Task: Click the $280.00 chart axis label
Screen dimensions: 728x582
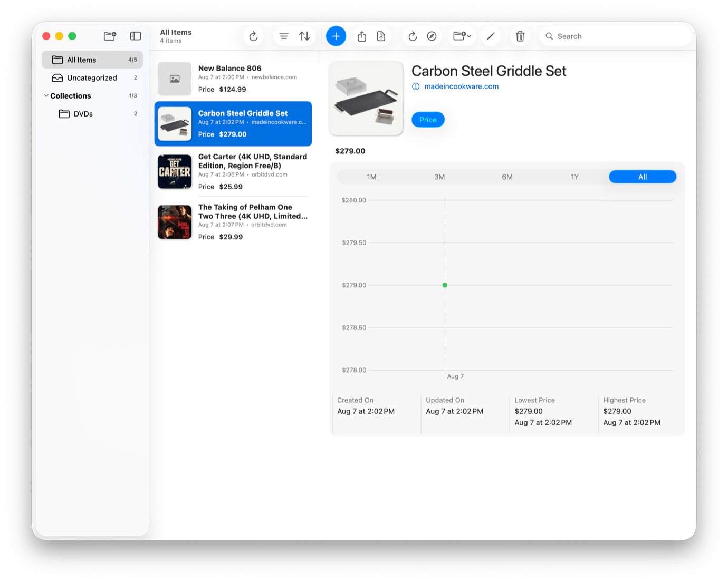Action: pyautogui.click(x=353, y=200)
